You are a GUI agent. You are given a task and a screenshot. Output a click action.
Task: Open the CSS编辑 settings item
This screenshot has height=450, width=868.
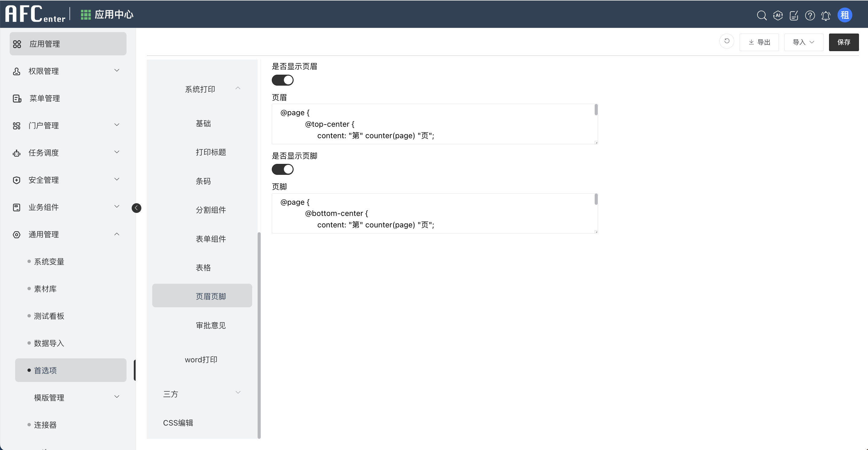[x=178, y=423]
